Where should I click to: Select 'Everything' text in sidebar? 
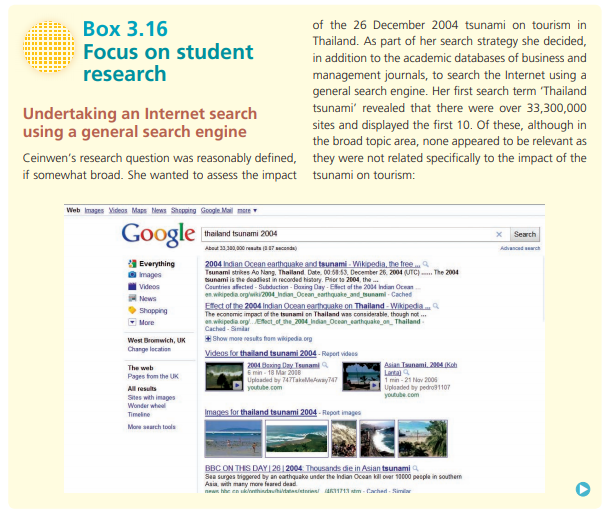point(157,264)
